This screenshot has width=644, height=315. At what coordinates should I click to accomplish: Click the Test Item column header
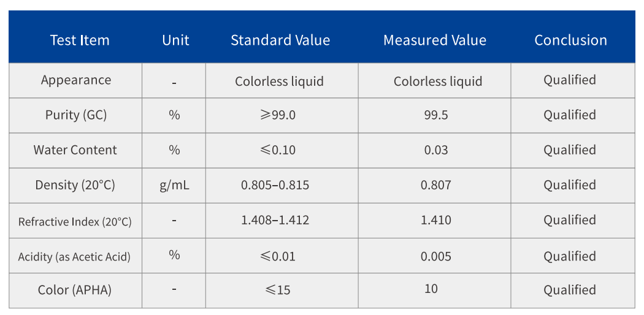point(79,40)
